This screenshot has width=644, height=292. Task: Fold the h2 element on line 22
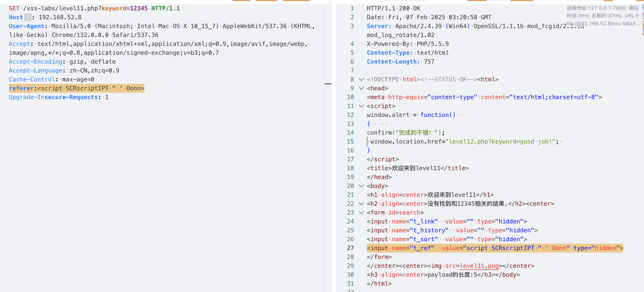(x=361, y=204)
